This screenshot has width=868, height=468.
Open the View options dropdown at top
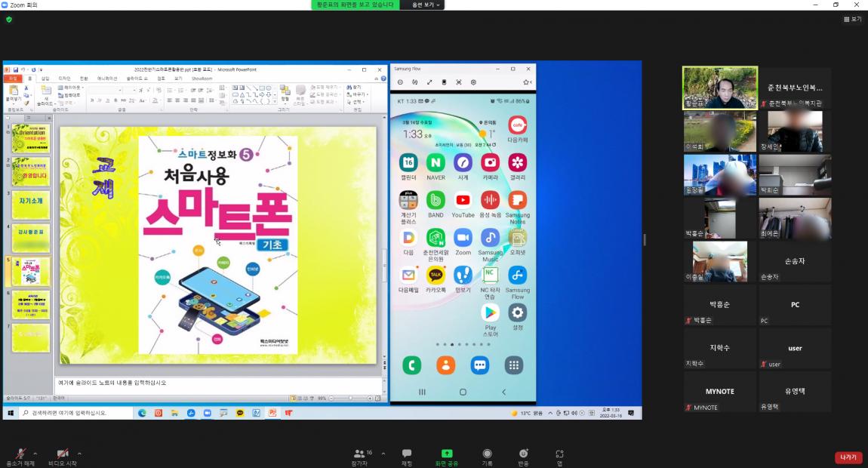pos(426,5)
